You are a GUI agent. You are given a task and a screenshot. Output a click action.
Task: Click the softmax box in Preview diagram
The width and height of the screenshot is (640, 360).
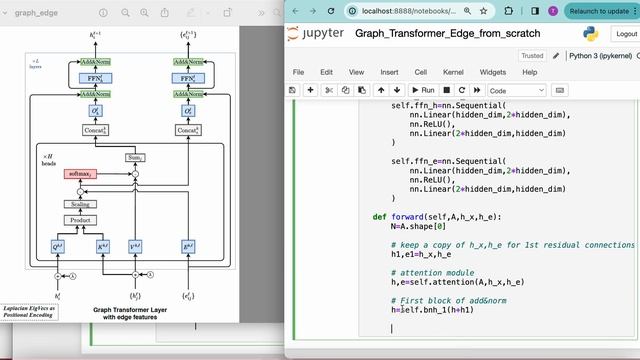click(80, 174)
